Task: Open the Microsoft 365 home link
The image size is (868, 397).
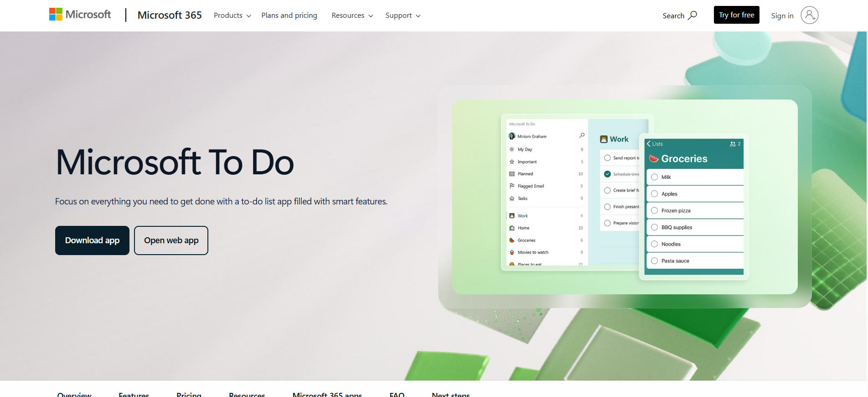Action: 170,15
